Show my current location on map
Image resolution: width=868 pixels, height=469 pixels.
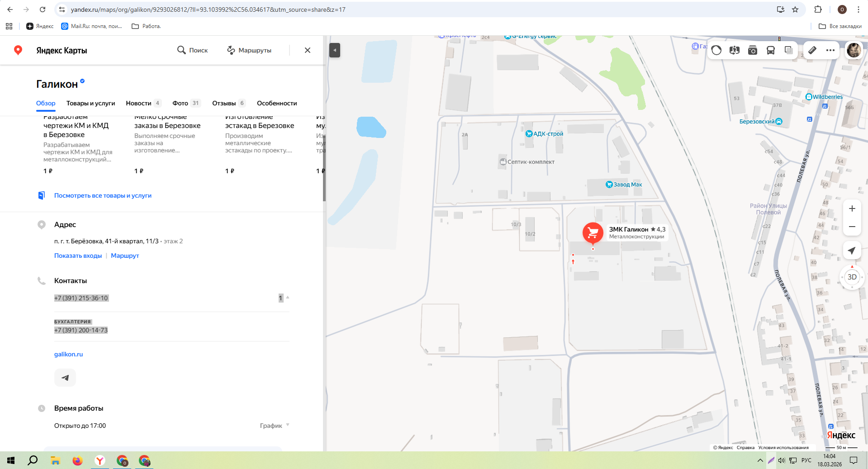[x=852, y=251]
